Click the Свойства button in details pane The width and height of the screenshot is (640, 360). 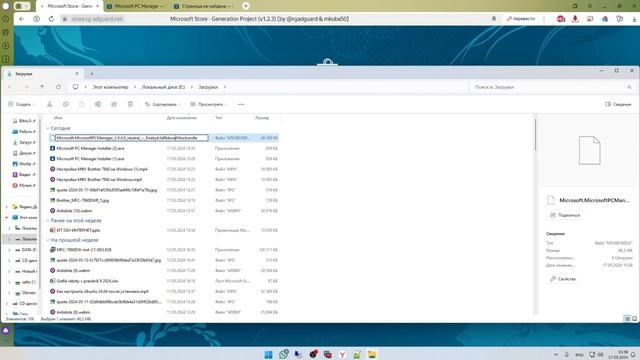pyautogui.click(x=563, y=279)
